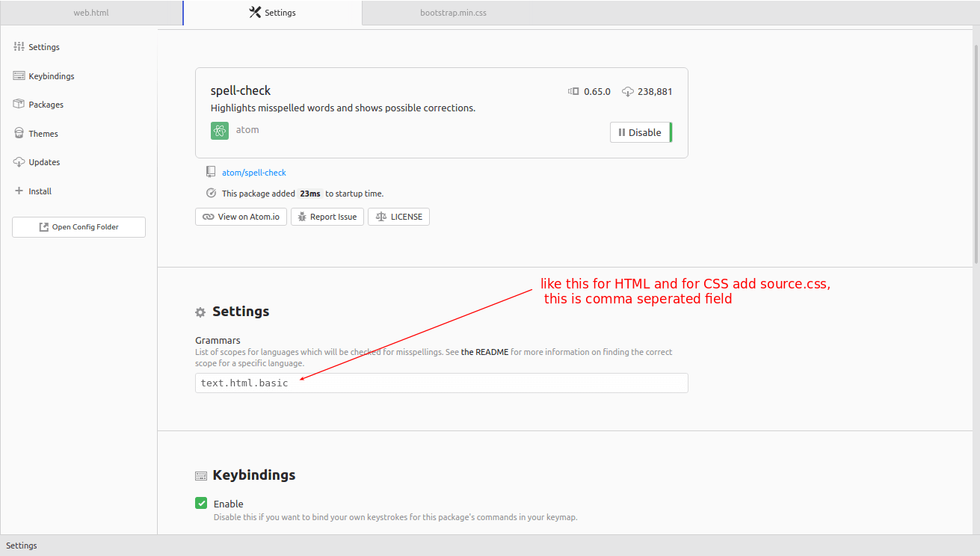Select the Settings tab
980x556 pixels.
pyautogui.click(x=272, y=13)
